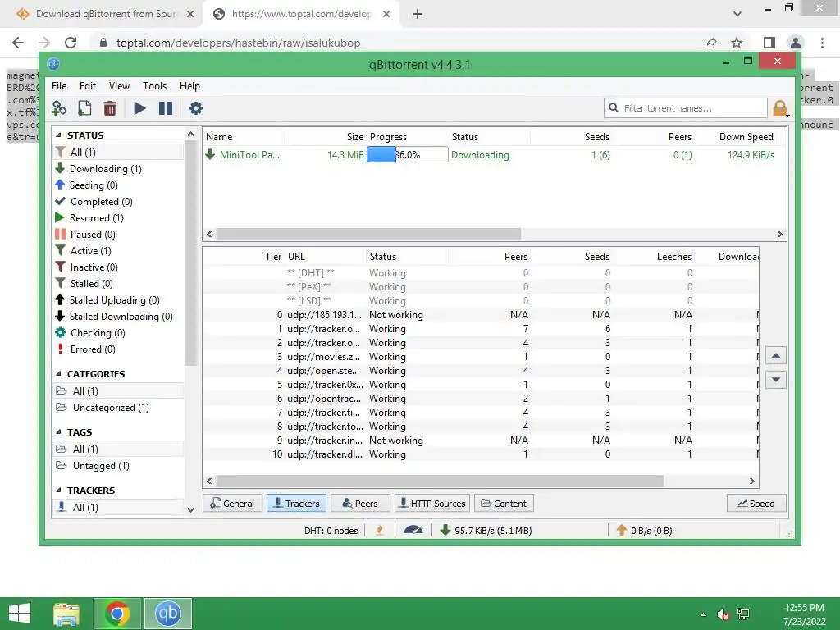Screen dimensions: 840x630
Task: Select Untagged (1) tag filter
Action: [101, 466]
